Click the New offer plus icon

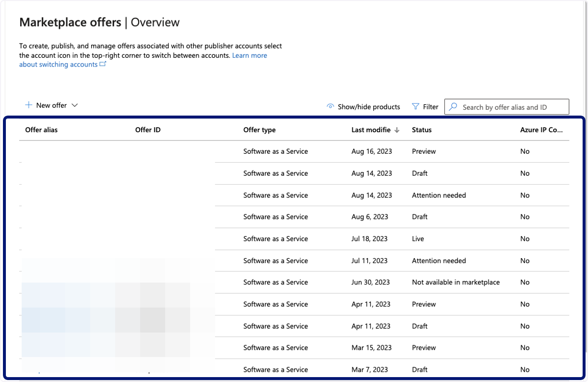pos(28,105)
